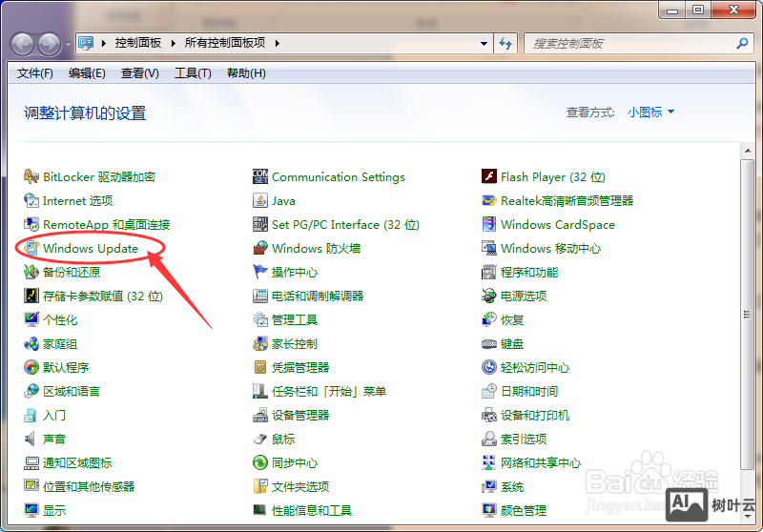Click the search magnifier icon

pos(742,43)
